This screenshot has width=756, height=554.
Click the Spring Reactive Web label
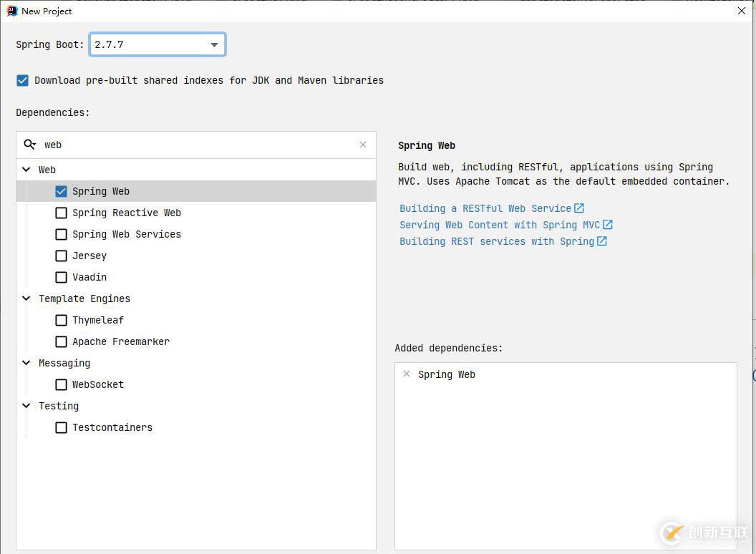(x=127, y=213)
